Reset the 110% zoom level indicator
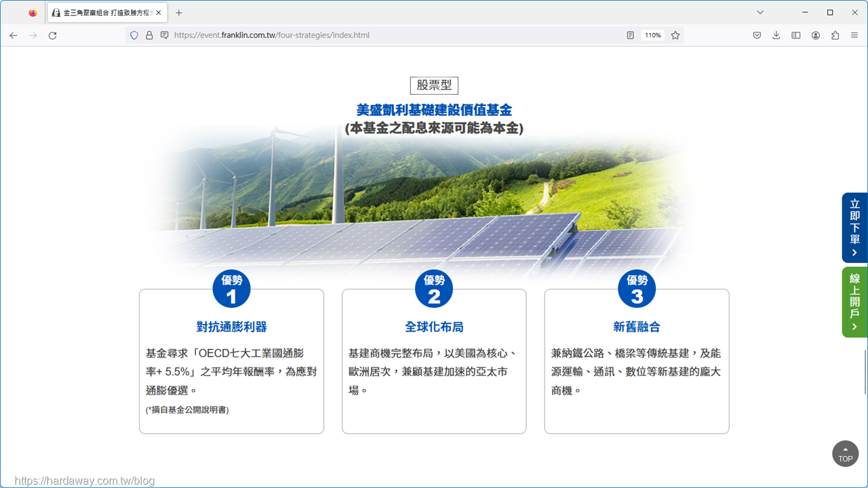The width and height of the screenshot is (868, 488). [653, 35]
